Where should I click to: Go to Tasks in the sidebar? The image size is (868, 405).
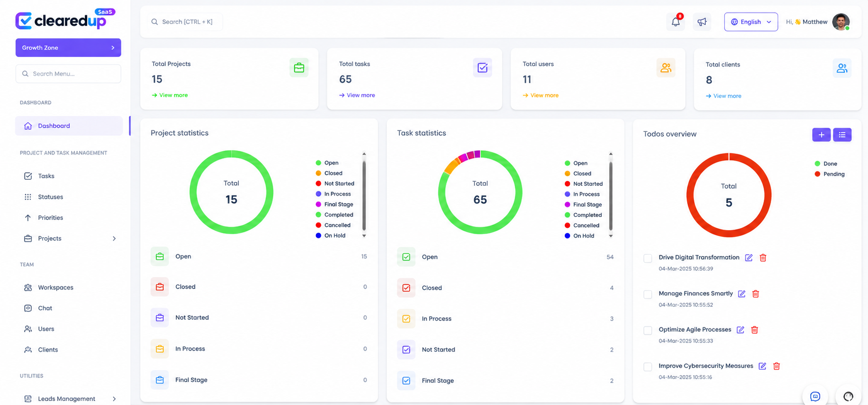coord(46,176)
